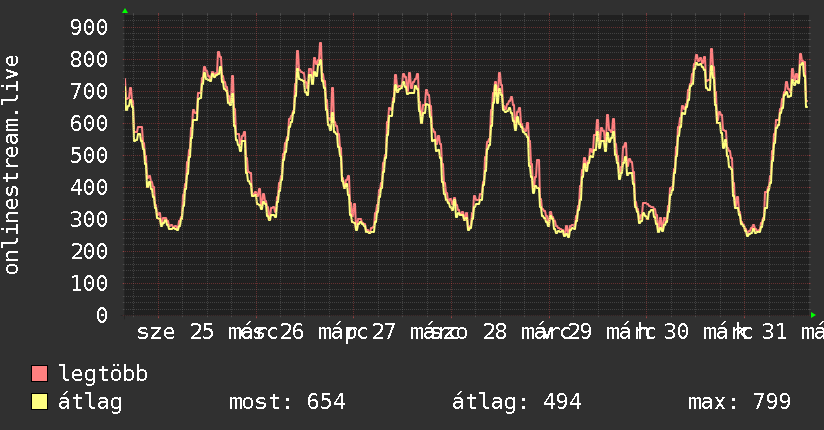
Task: Click the pink legtöbb legend swatch
Action: tap(39, 373)
